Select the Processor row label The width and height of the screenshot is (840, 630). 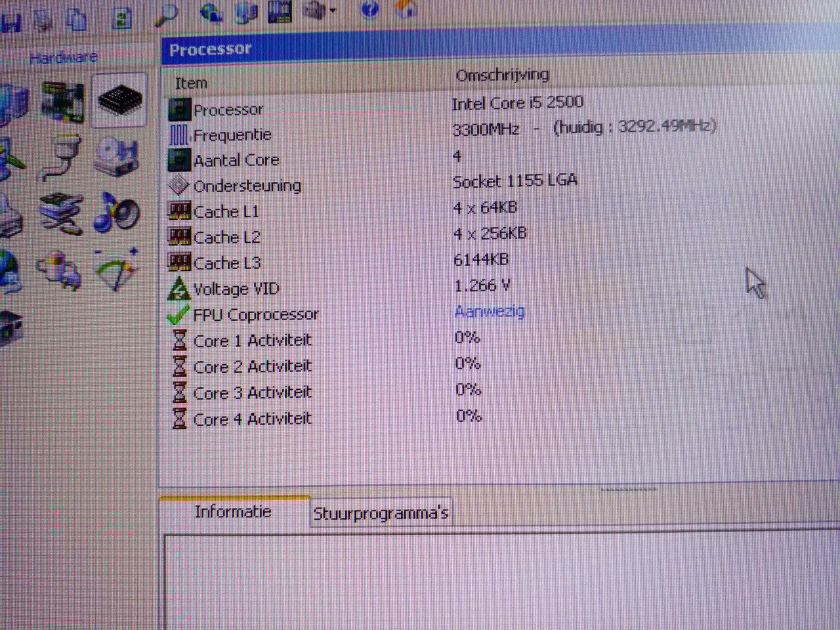(228, 110)
